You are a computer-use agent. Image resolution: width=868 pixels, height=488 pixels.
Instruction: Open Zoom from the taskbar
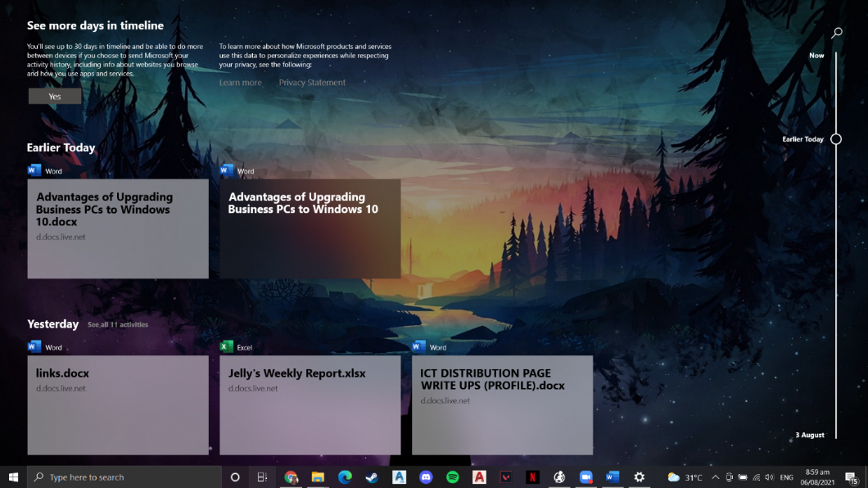pos(585,477)
